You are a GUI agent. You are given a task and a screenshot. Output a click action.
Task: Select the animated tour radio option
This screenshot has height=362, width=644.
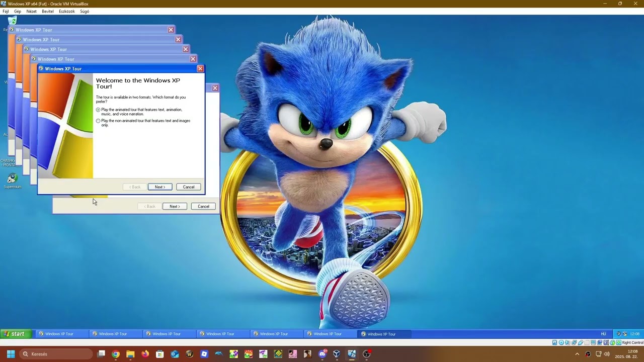(98, 110)
